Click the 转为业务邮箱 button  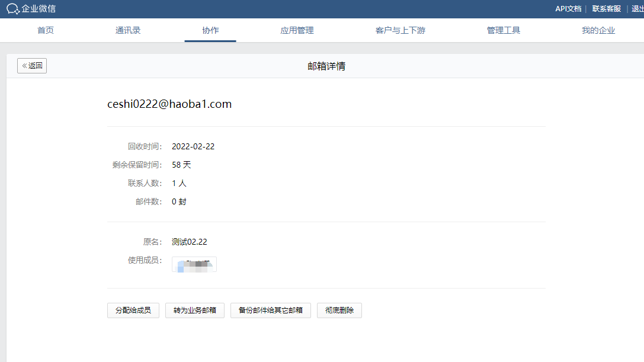pyautogui.click(x=195, y=310)
